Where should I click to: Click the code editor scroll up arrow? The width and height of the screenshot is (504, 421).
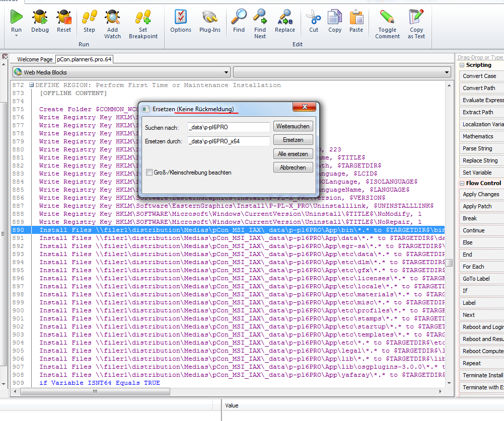click(449, 86)
